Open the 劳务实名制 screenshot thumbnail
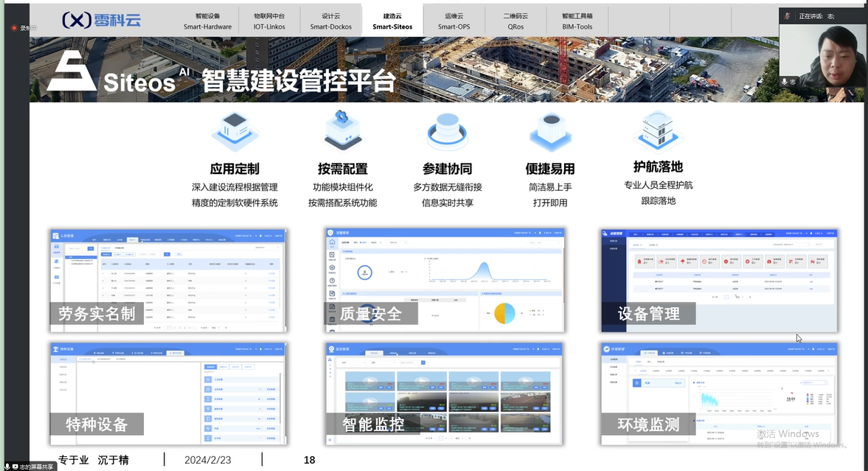The image size is (868, 471). (x=168, y=281)
